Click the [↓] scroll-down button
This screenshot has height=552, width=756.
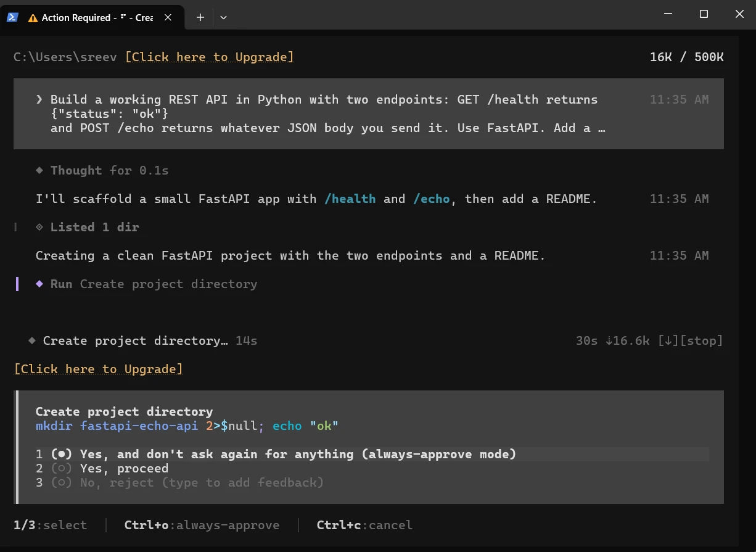click(668, 340)
